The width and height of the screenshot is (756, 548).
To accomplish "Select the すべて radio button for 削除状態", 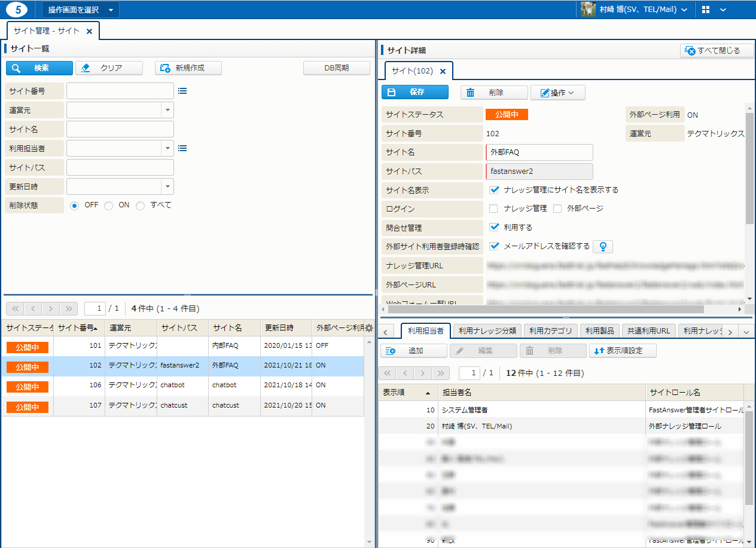I will tap(141, 206).
